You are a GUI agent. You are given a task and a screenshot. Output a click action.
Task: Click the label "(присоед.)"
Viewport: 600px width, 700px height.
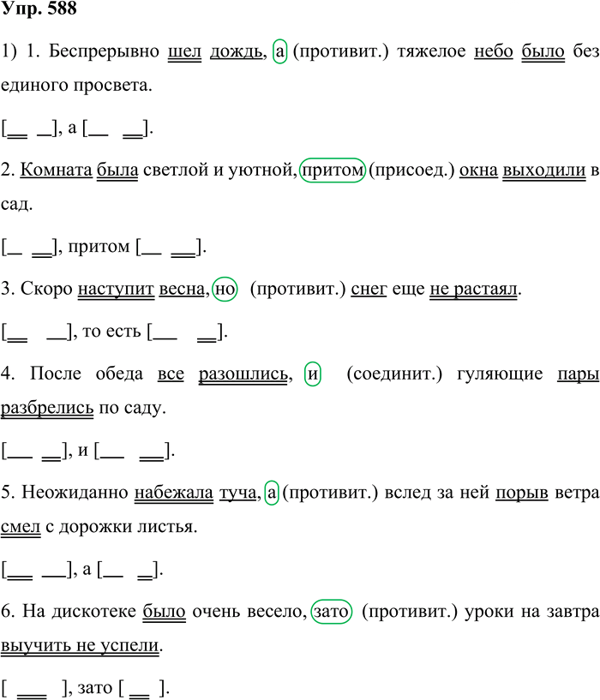(x=412, y=171)
